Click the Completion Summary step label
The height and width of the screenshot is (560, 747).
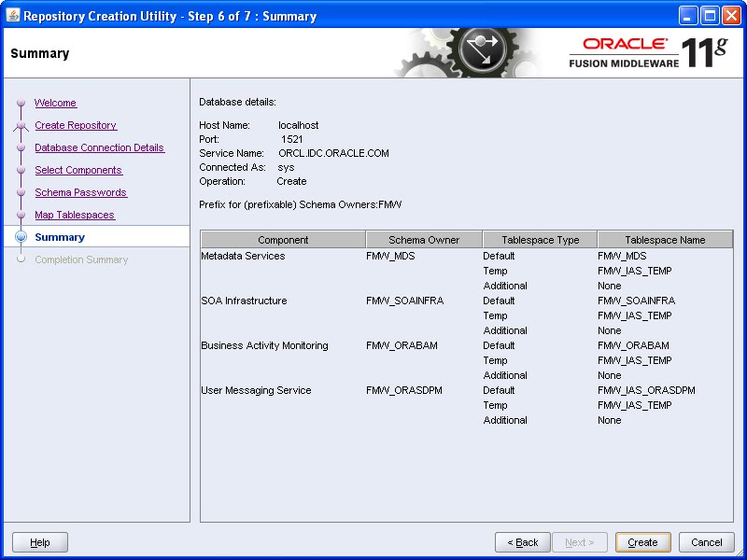tap(81, 259)
